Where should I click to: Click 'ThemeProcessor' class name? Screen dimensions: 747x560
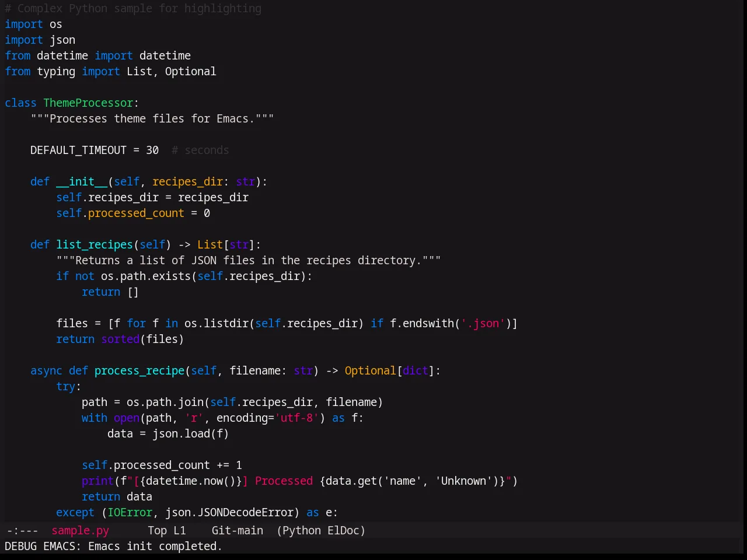coord(88,103)
